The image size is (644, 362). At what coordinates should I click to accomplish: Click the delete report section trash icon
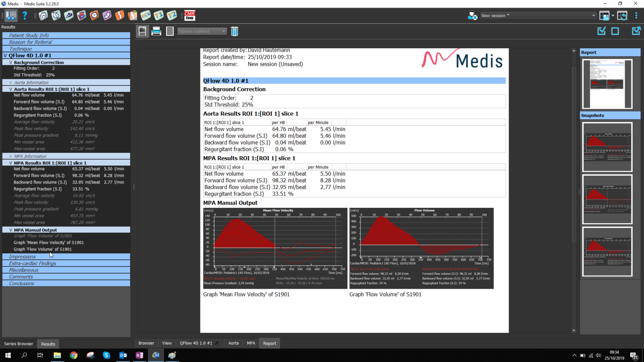[x=234, y=31]
